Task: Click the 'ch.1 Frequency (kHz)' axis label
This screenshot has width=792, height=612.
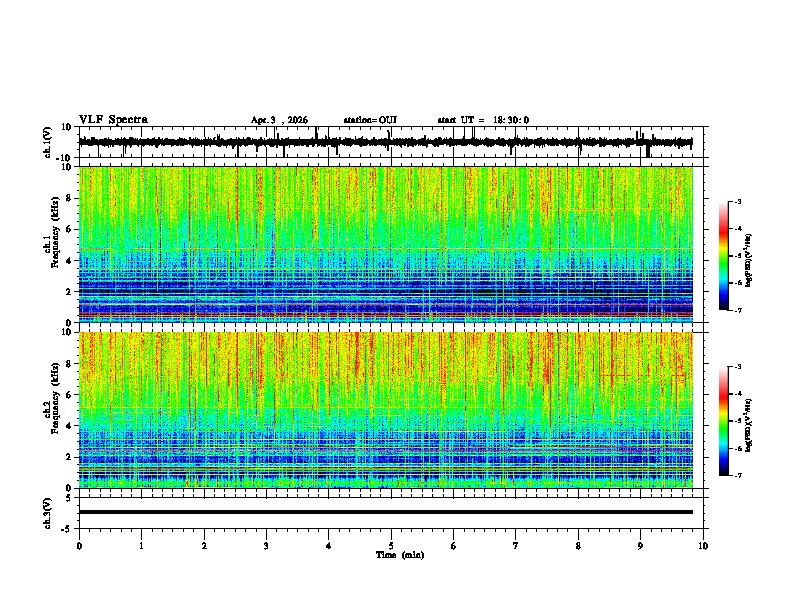Action: [x=52, y=233]
